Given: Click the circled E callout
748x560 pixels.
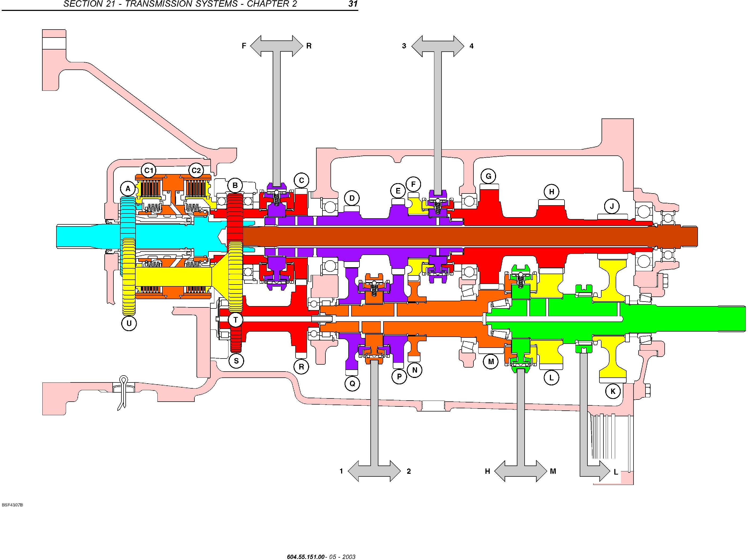Looking at the screenshot, I should 398,191.
